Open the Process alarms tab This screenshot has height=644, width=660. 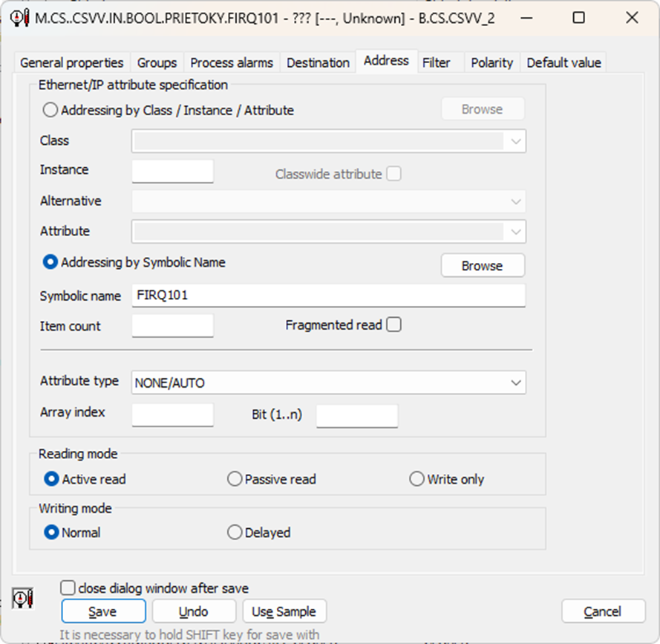click(x=232, y=62)
